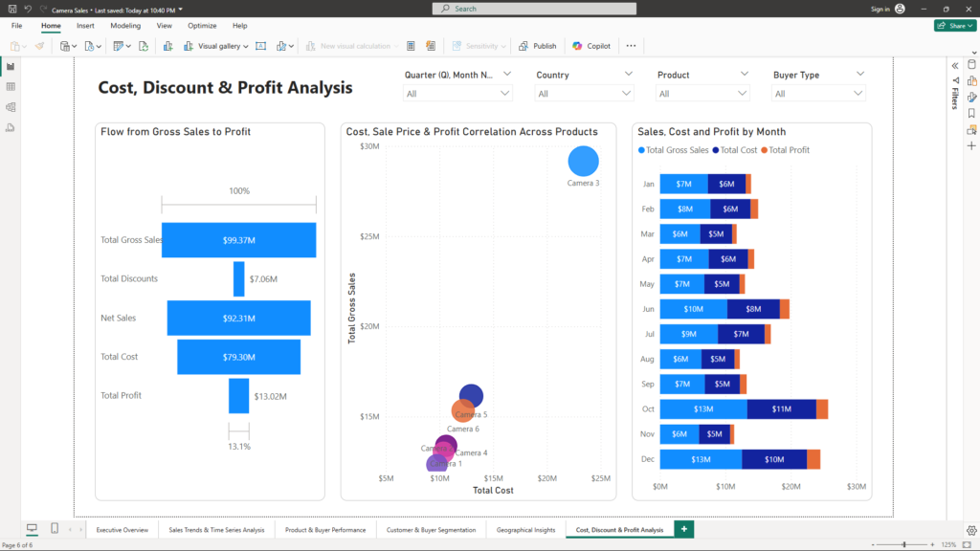Open the Report view in left sidebar
This screenshot has height=551, width=980.
click(x=11, y=66)
